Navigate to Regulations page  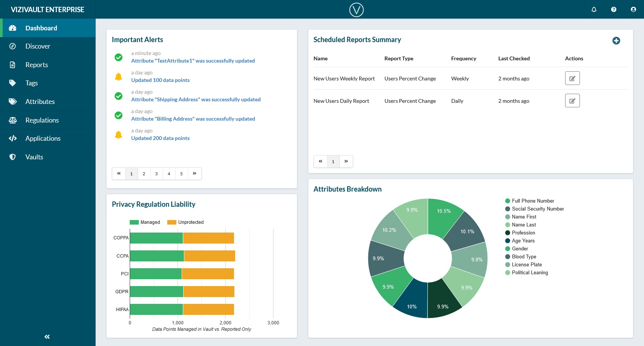pos(48,120)
